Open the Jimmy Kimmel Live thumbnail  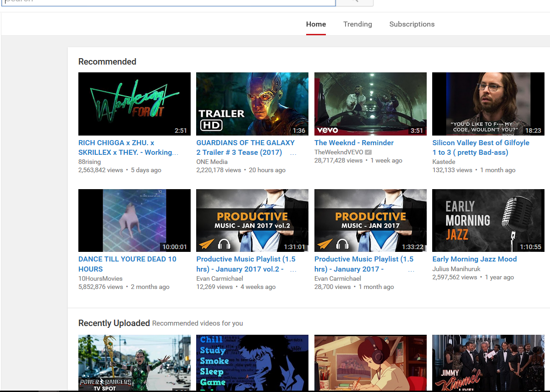pos(488,363)
